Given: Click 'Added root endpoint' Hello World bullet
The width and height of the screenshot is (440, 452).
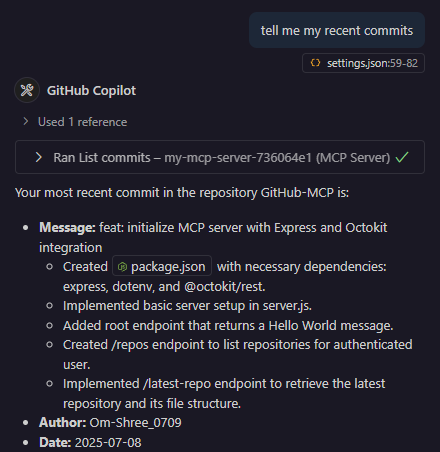Looking at the screenshot, I should pyautogui.click(x=228, y=325).
